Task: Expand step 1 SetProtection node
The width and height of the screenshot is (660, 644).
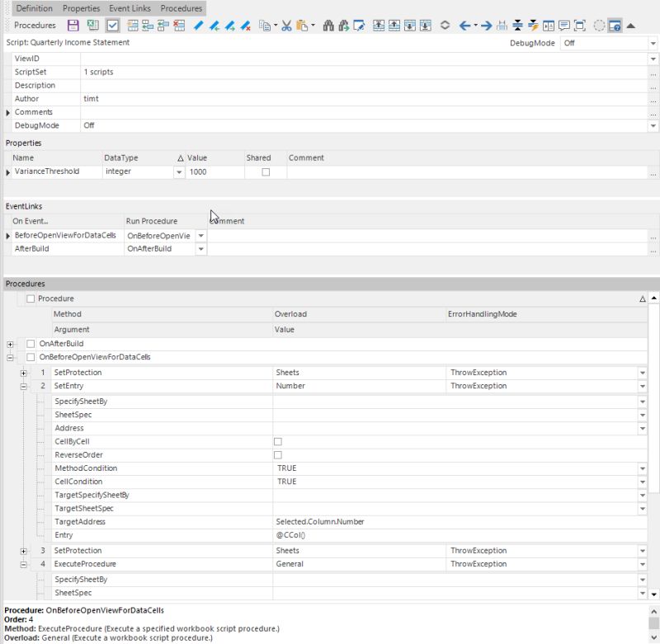Action: [24, 373]
